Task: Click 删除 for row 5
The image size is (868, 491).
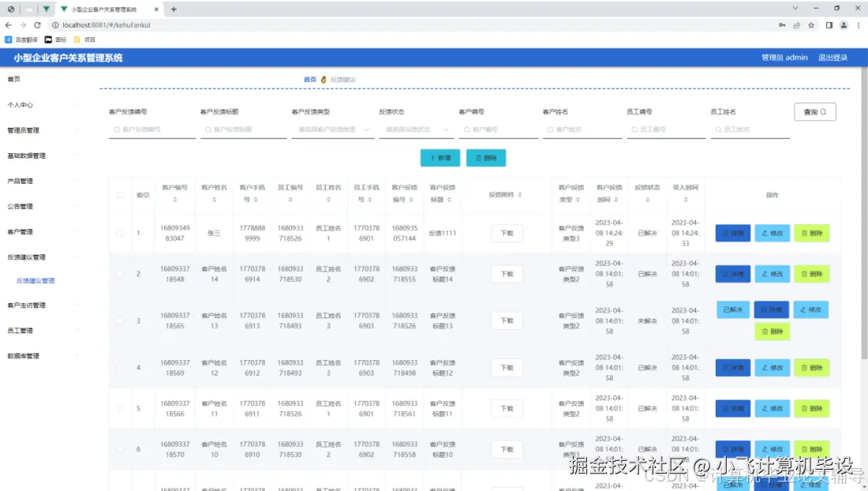Action: click(x=812, y=409)
